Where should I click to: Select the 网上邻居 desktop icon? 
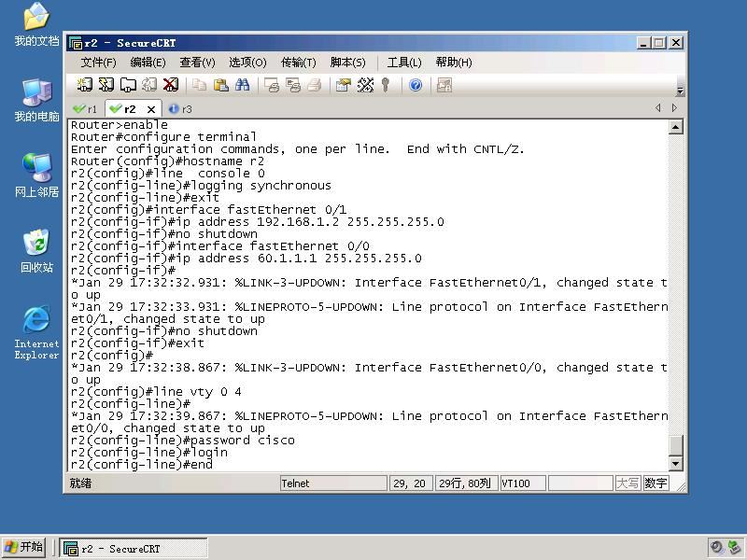coord(36,175)
